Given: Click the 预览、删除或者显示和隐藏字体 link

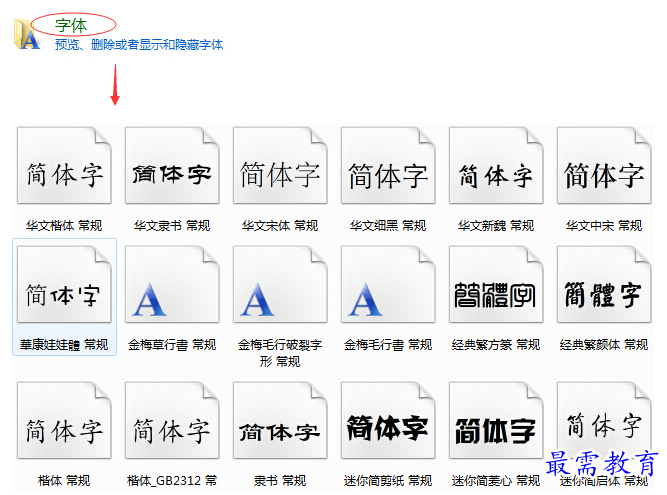Looking at the screenshot, I should tap(139, 44).
